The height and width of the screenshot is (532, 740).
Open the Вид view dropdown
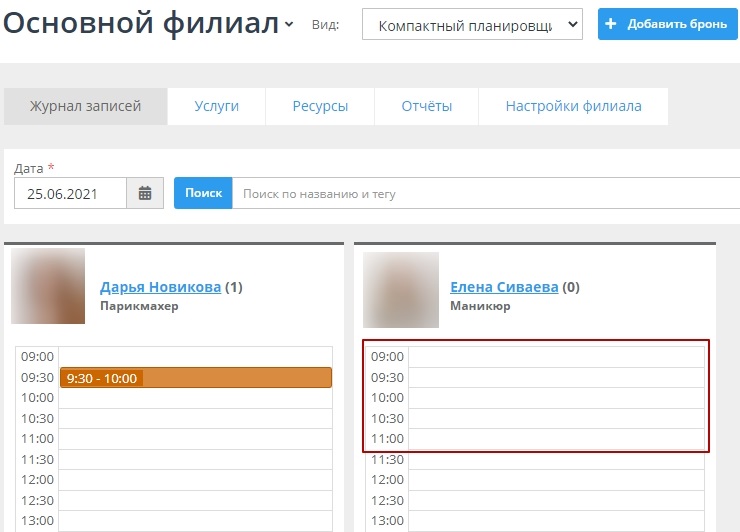(x=471, y=25)
